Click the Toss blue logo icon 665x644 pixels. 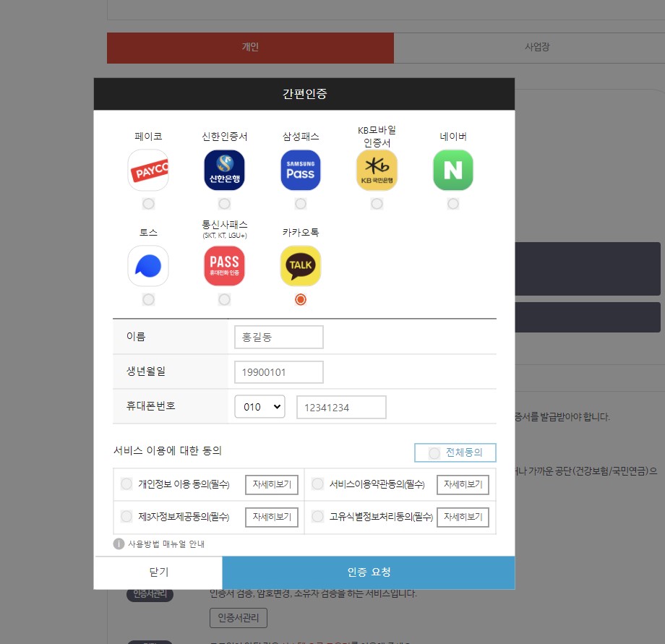click(148, 266)
